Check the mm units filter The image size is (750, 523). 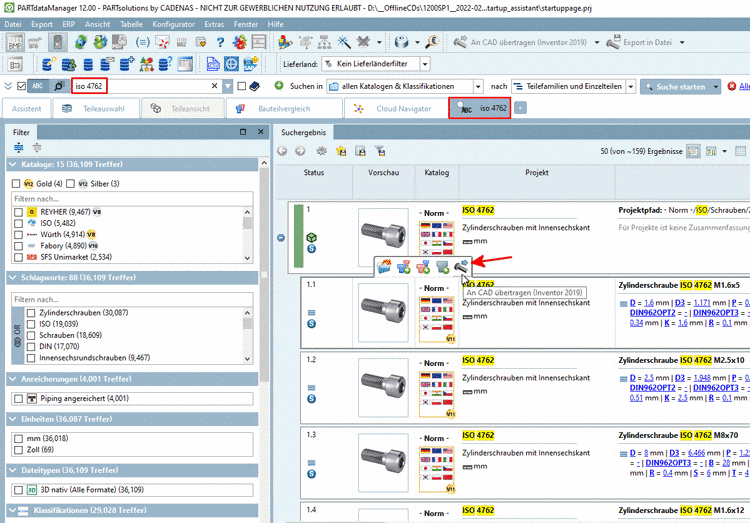click(x=18, y=438)
